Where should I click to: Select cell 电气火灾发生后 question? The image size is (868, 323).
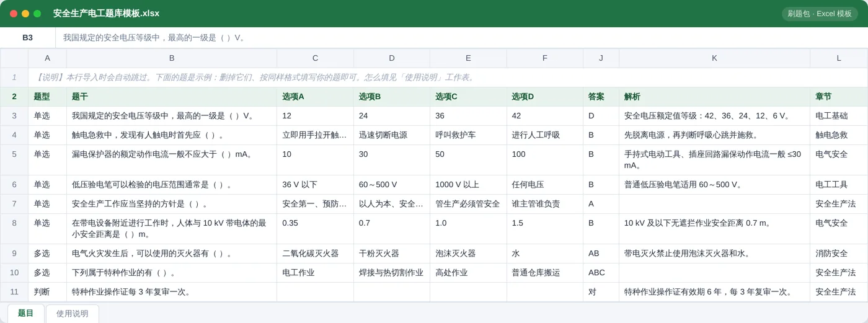[172, 254]
